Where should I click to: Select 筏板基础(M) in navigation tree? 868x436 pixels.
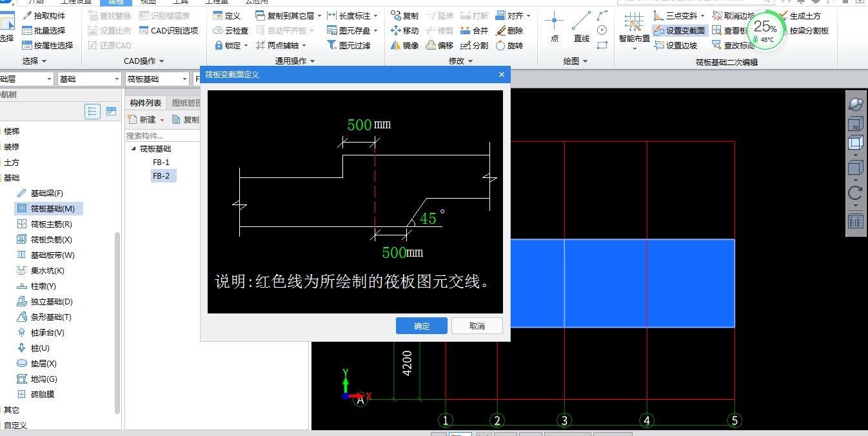pos(48,209)
